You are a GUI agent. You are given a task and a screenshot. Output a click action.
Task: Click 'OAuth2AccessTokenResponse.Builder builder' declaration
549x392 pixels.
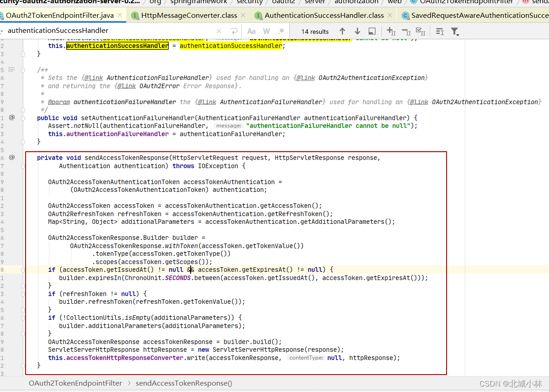click(125, 238)
